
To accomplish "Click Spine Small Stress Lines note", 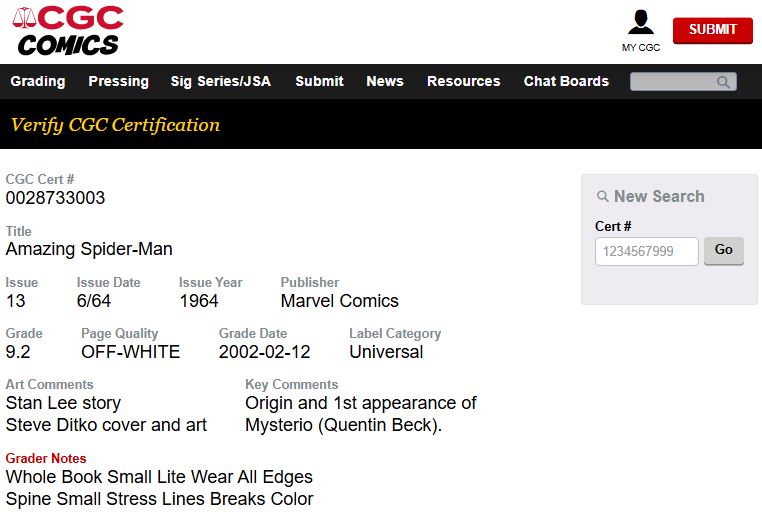I will (159, 499).
